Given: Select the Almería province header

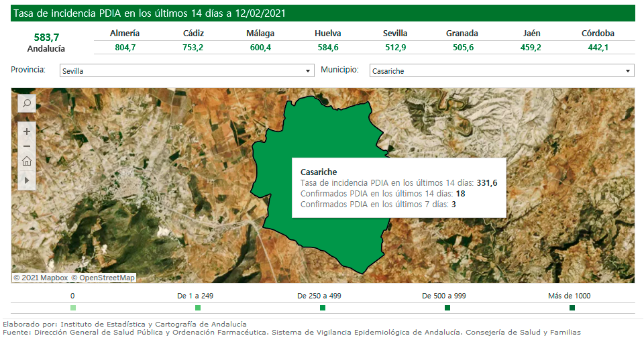Looking at the screenshot, I should pos(125,33).
